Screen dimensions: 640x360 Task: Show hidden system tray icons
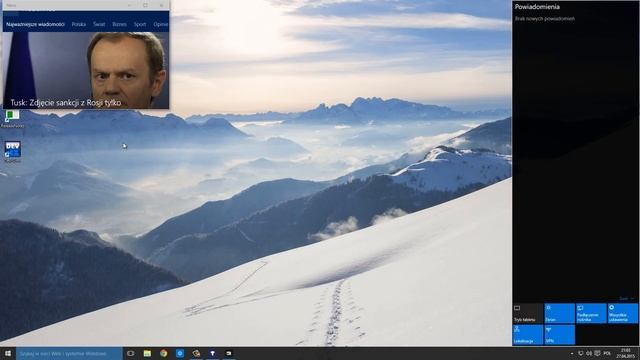point(572,353)
